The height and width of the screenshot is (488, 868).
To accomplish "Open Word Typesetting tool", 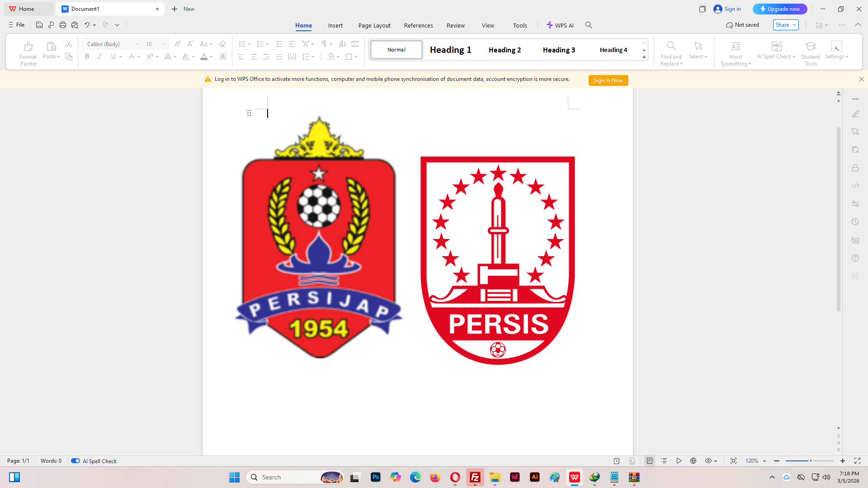I will click(736, 53).
